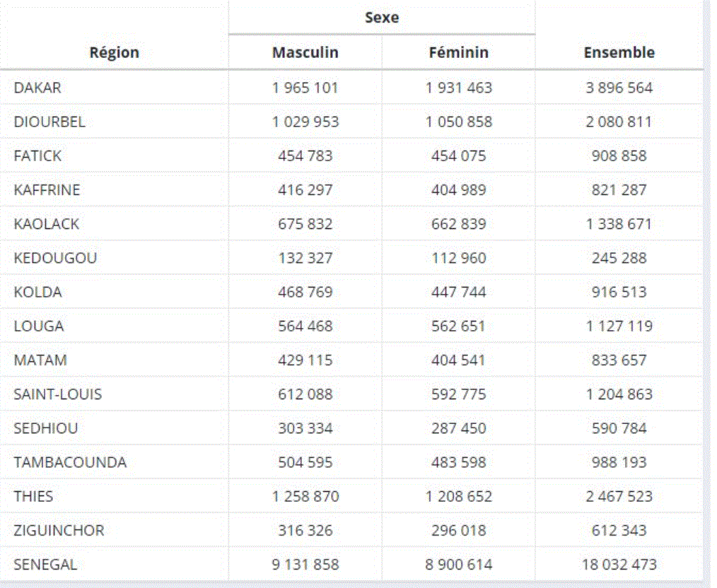
Task: Select the Ensemble column header
Action: [619, 52]
